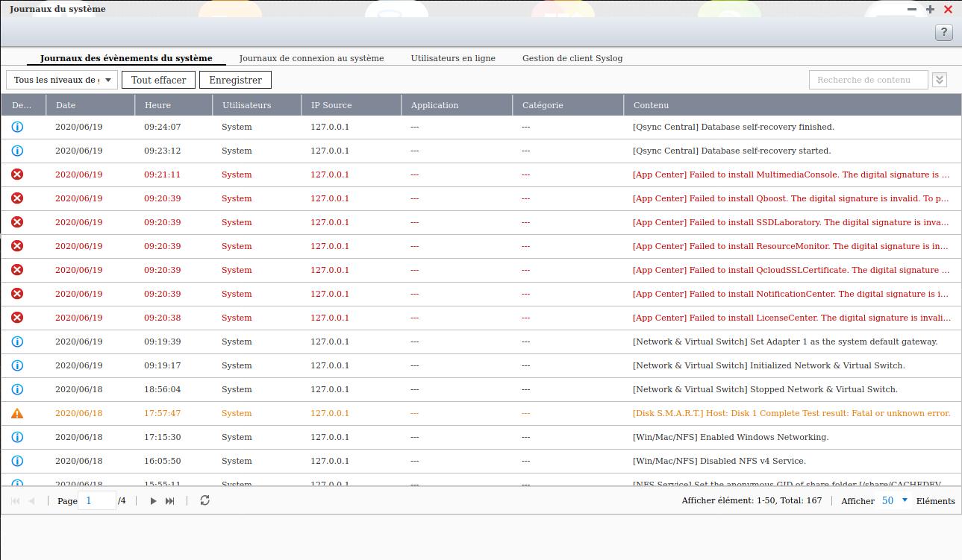Switch to Journaux de connexion au système tab
Image resolution: width=962 pixels, height=560 pixels.
tap(311, 58)
